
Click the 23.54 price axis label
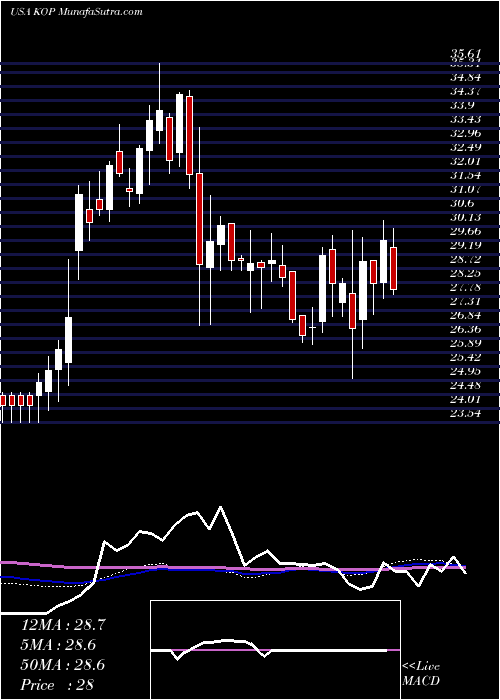pyautogui.click(x=467, y=413)
